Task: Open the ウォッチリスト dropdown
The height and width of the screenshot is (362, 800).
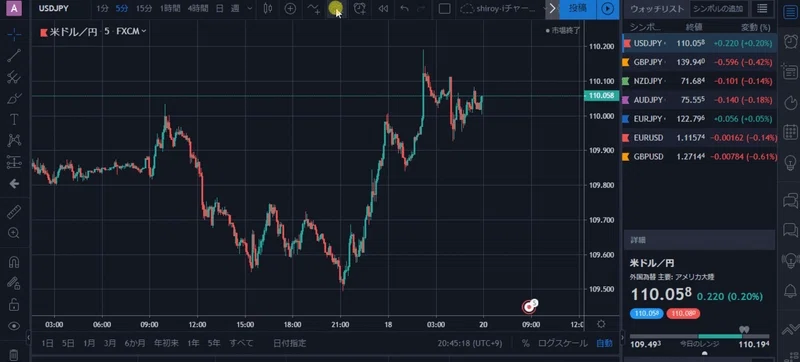Action: 657,9
